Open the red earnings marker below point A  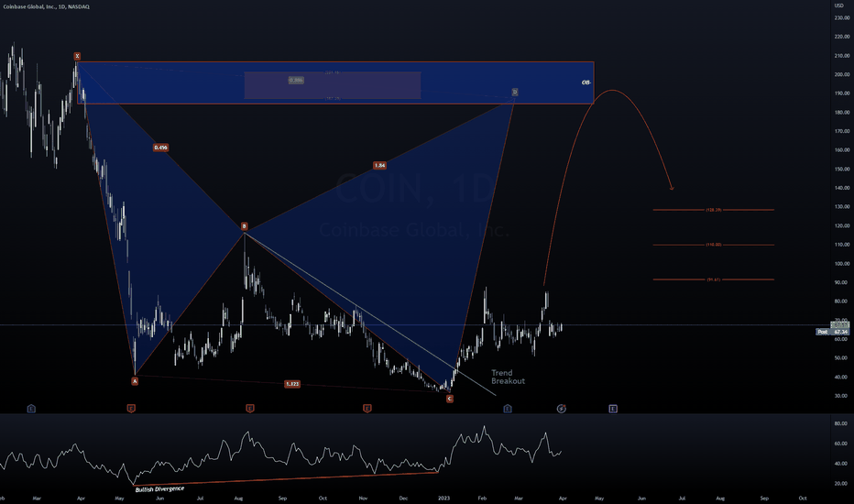(x=131, y=408)
